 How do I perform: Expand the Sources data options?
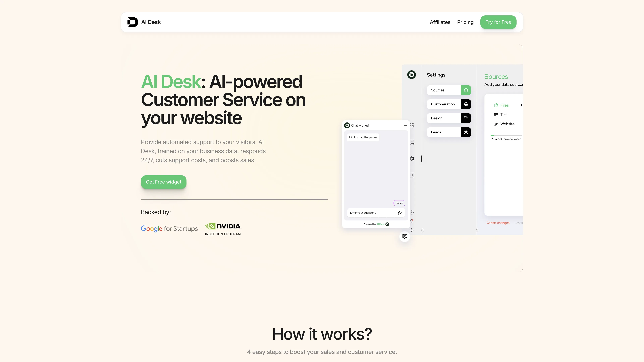[448, 90]
